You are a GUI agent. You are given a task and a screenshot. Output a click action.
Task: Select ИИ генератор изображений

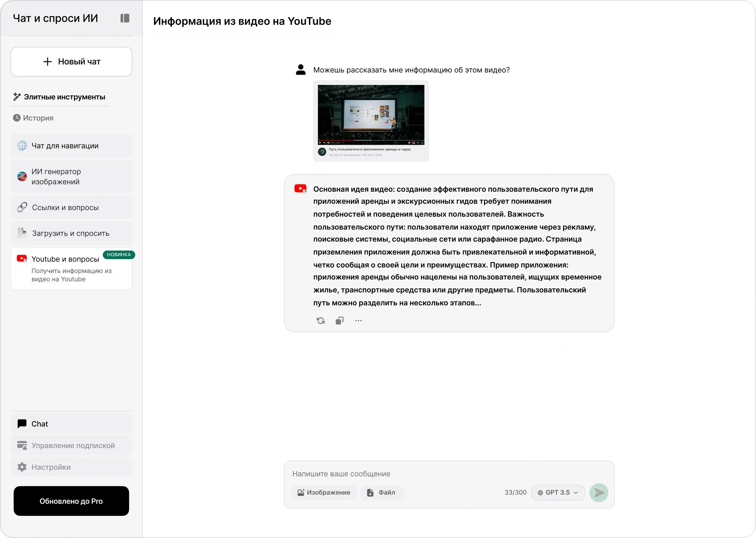point(71,176)
